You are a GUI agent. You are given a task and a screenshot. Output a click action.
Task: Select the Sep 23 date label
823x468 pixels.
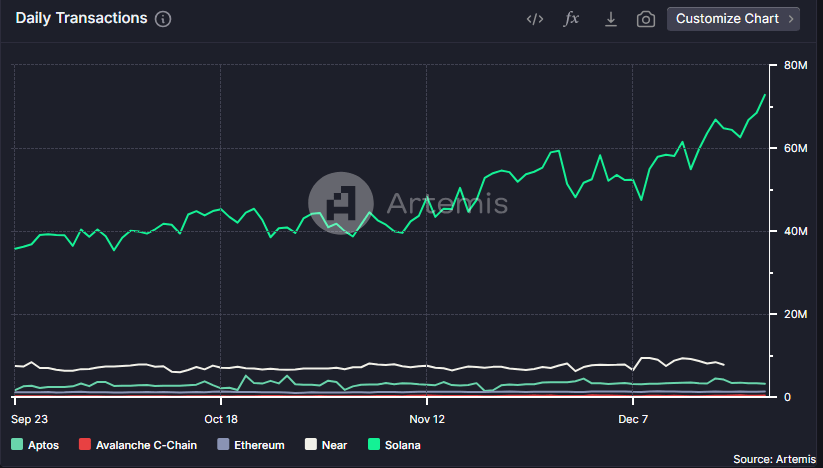pyautogui.click(x=30, y=418)
